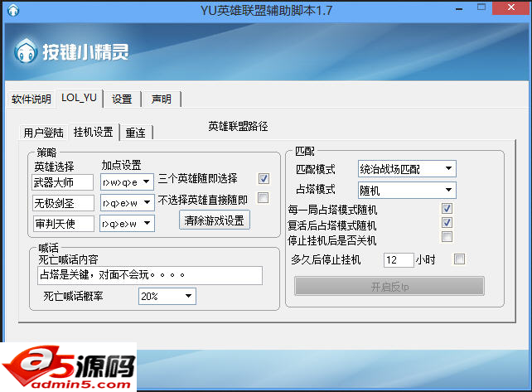Open the 死亡喊话概率 20% dropdown
Screen dimensions: 532x392
(x=167, y=296)
